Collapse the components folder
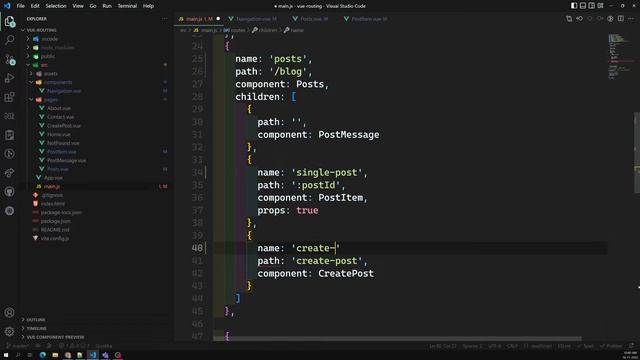Image resolution: width=640 pixels, height=360 pixels. point(58,82)
